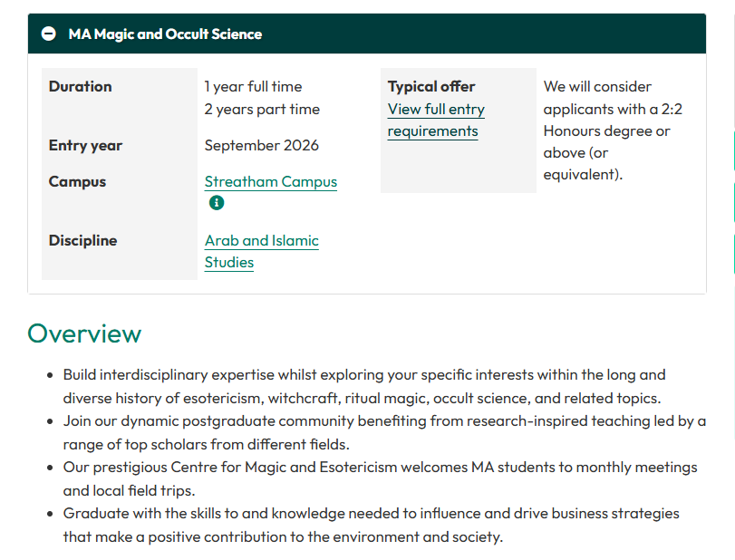
Task: Click the Centre for Magic and Esotericism bullet
Action: pos(380,478)
